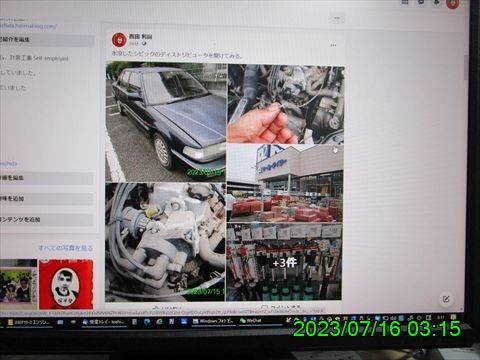Image resolution: width=480 pixels, height=360 pixels.
Task: Click the post author's red avatar
Action: point(119,40)
